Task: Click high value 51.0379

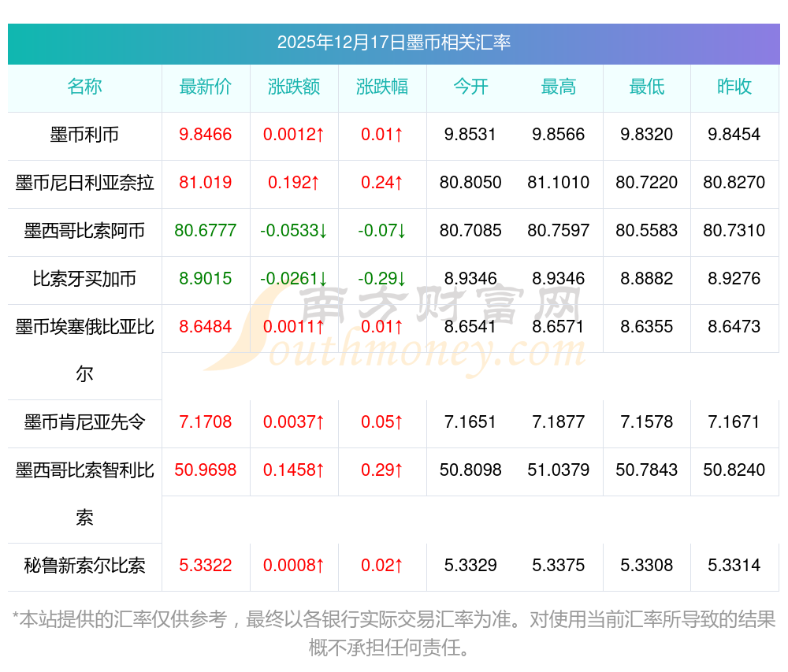Action: coord(559,470)
